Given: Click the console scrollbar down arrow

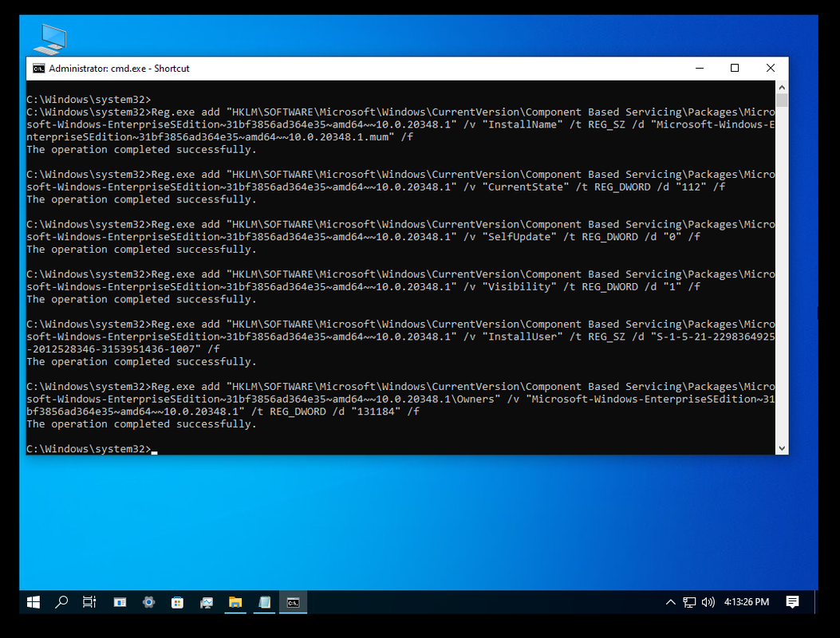Looking at the screenshot, I should 782,448.
